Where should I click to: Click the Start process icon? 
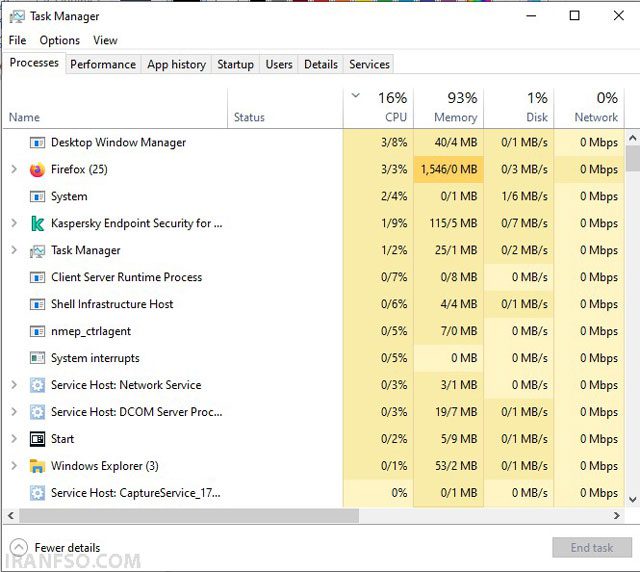tap(37, 439)
